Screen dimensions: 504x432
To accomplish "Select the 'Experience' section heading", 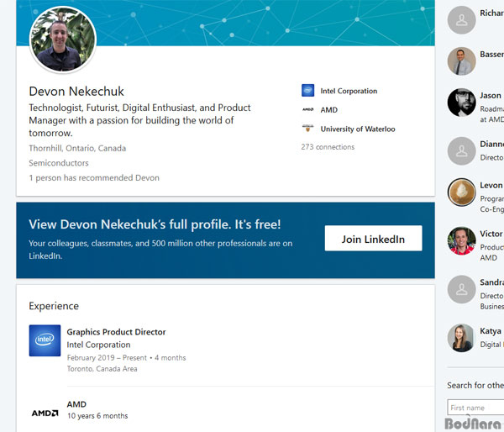I will pyautogui.click(x=54, y=306).
